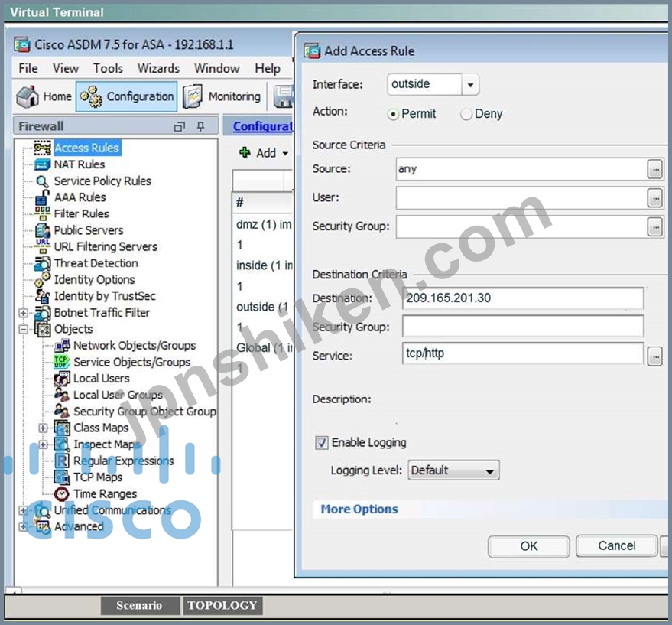Open the View menu
Screen dimensions: 672x625
coord(66,69)
